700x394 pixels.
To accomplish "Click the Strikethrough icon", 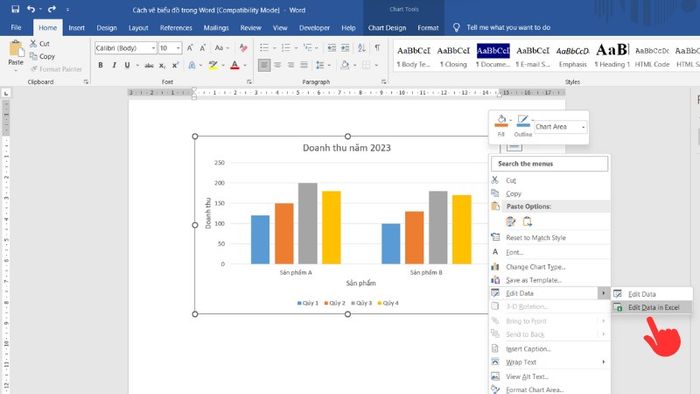I will click(x=149, y=66).
